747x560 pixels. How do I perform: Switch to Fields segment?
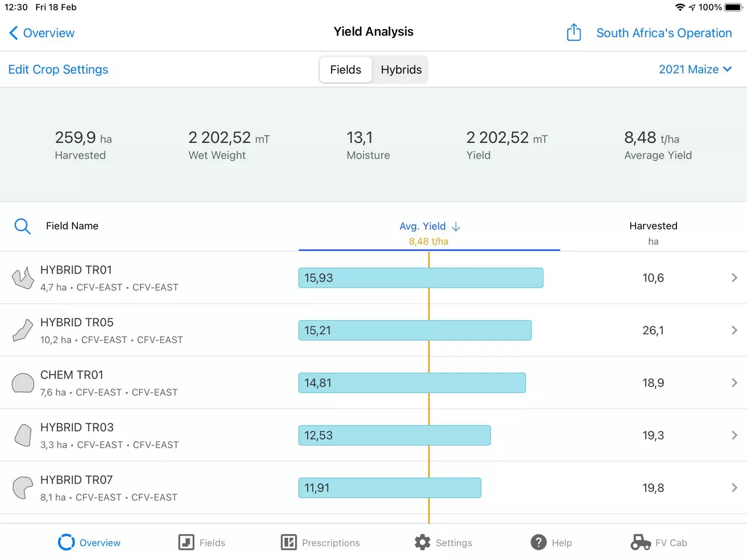(x=345, y=70)
